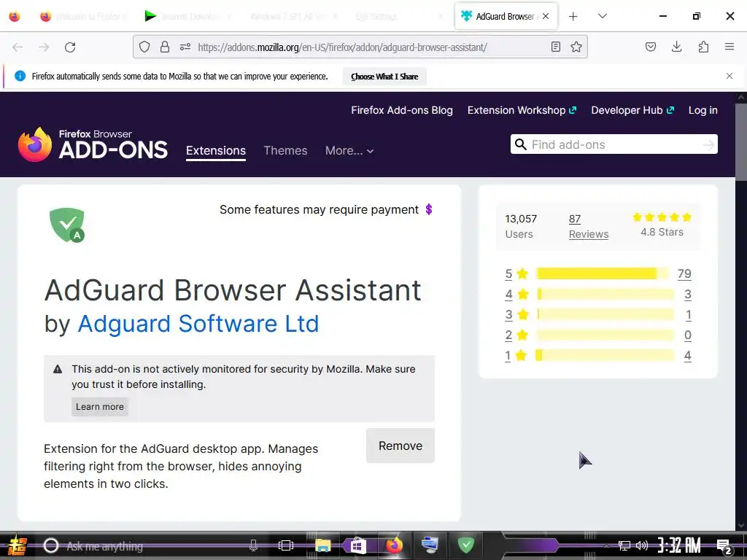Click the page vertical scrollbar thumb

coord(741,142)
